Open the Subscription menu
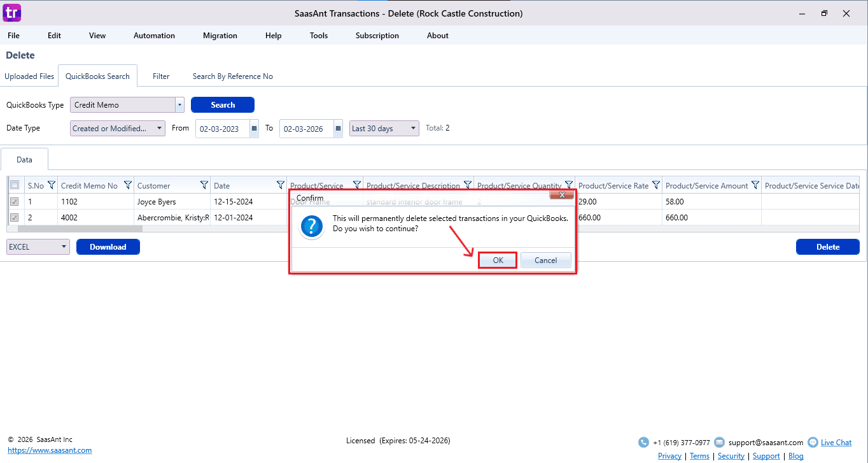This screenshot has height=463, width=868. [x=377, y=36]
